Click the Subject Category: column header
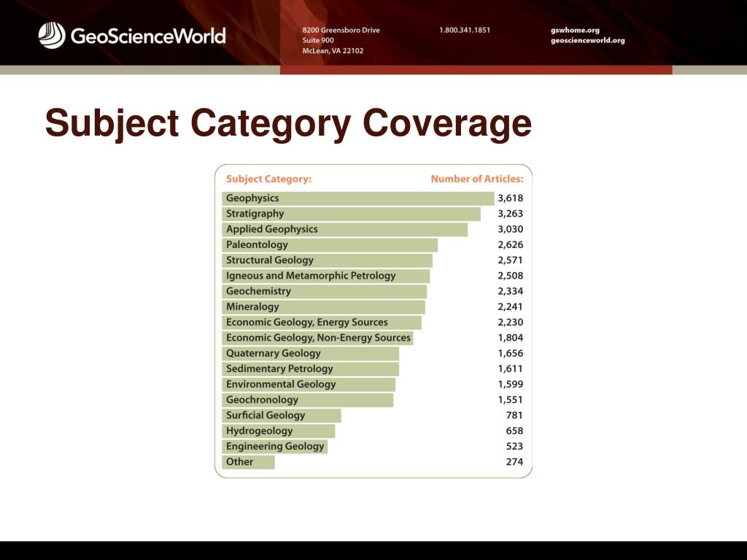This screenshot has height=560, width=747. 268,179
